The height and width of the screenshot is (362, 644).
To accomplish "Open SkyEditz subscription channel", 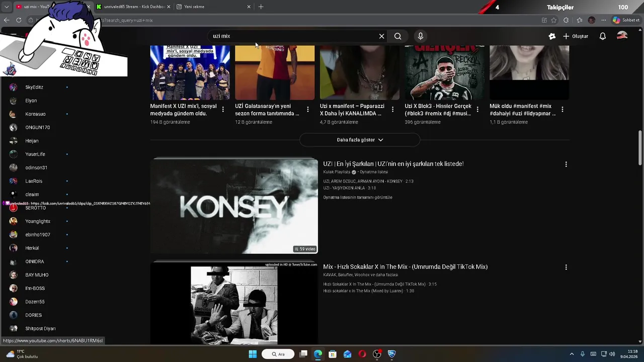I will [x=35, y=87].
